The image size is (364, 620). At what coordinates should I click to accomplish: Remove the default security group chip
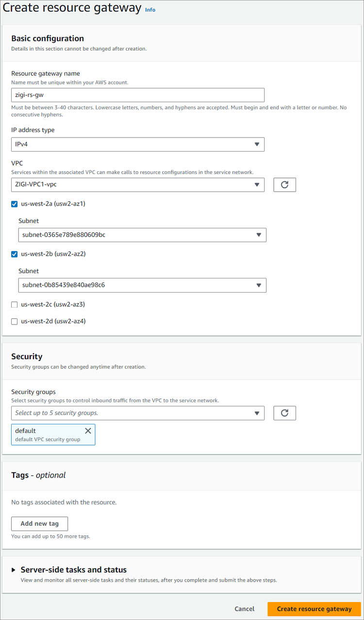pyautogui.click(x=88, y=431)
